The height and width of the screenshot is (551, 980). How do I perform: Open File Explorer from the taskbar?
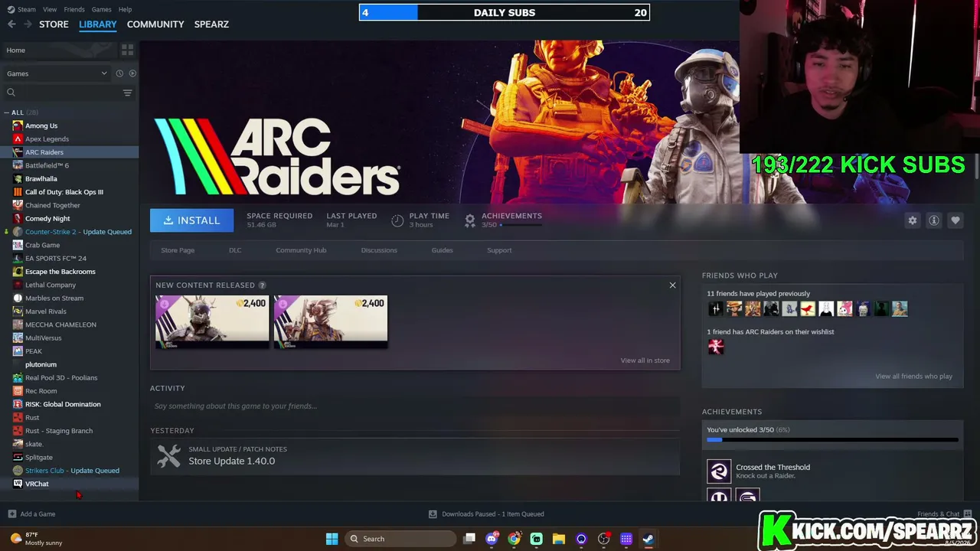click(559, 539)
